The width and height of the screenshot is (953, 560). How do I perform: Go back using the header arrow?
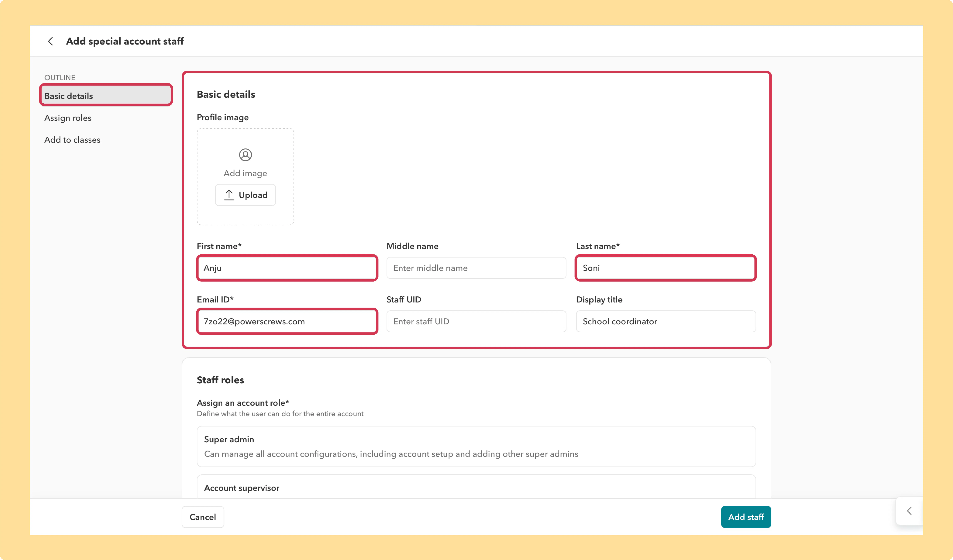[50, 41]
